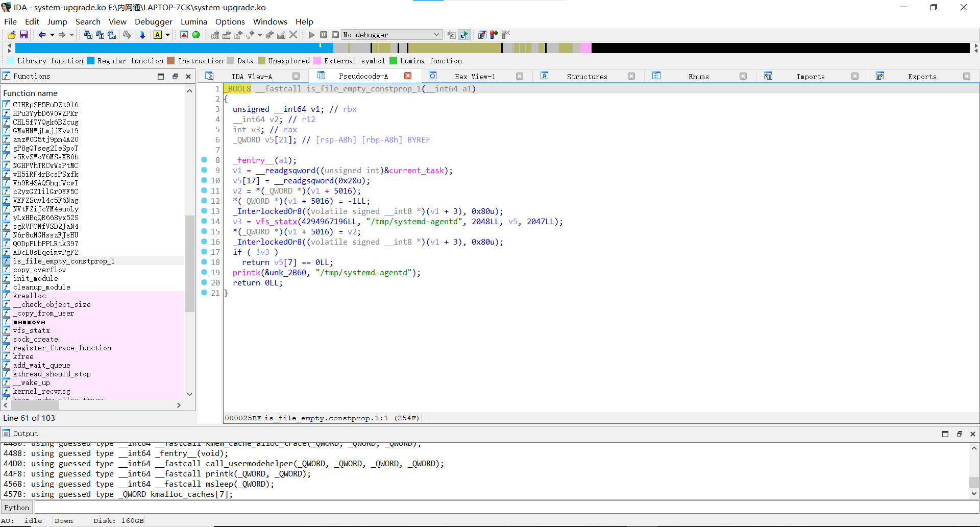The height and width of the screenshot is (527, 980).
Task: Open the forward-history dropdown arrow
Action: 72,35
